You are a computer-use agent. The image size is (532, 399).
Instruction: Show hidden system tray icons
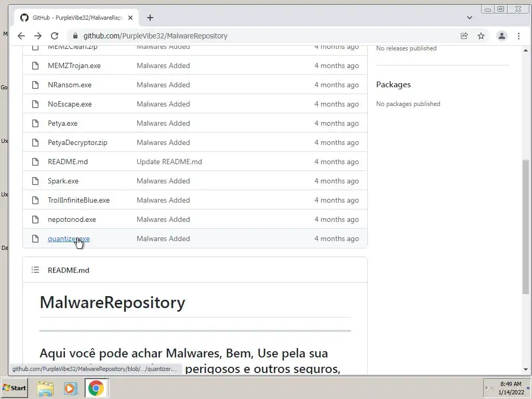[486, 388]
